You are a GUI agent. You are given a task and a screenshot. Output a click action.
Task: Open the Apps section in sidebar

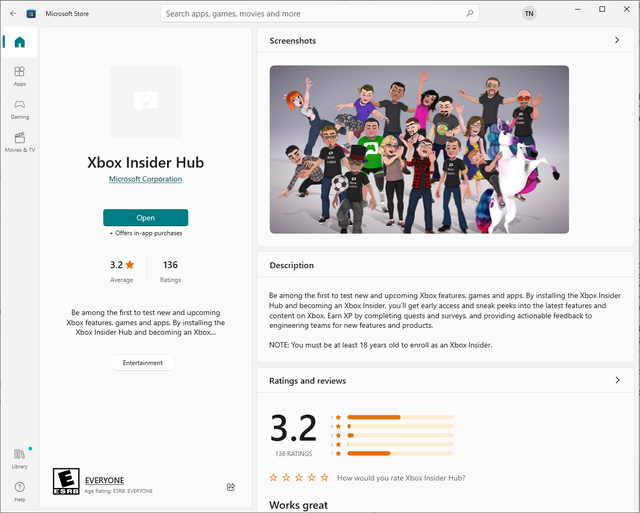19,75
